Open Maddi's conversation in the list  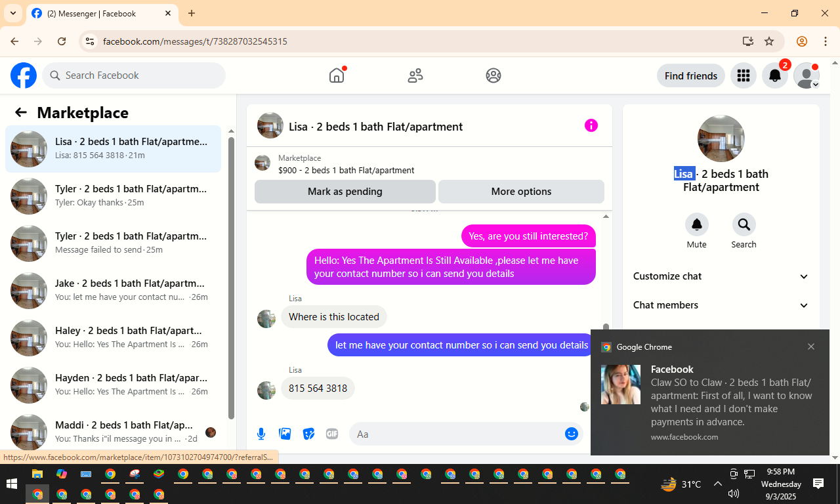pos(114,431)
